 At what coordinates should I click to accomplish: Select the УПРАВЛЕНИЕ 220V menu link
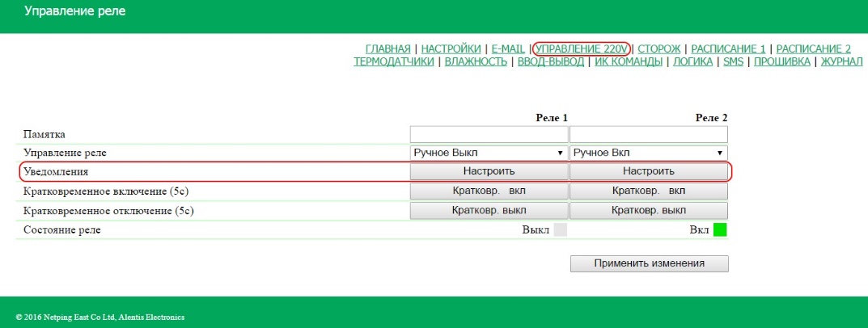click(x=582, y=49)
